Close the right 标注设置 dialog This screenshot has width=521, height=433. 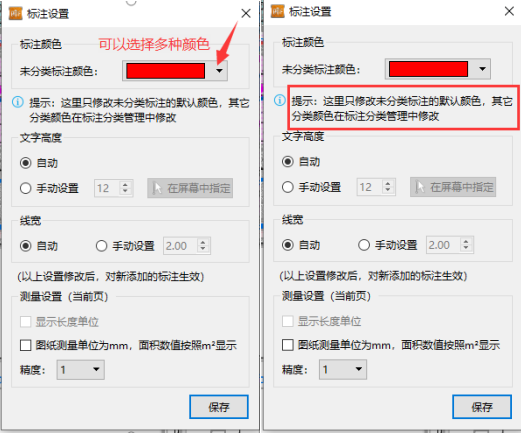[x=509, y=11]
